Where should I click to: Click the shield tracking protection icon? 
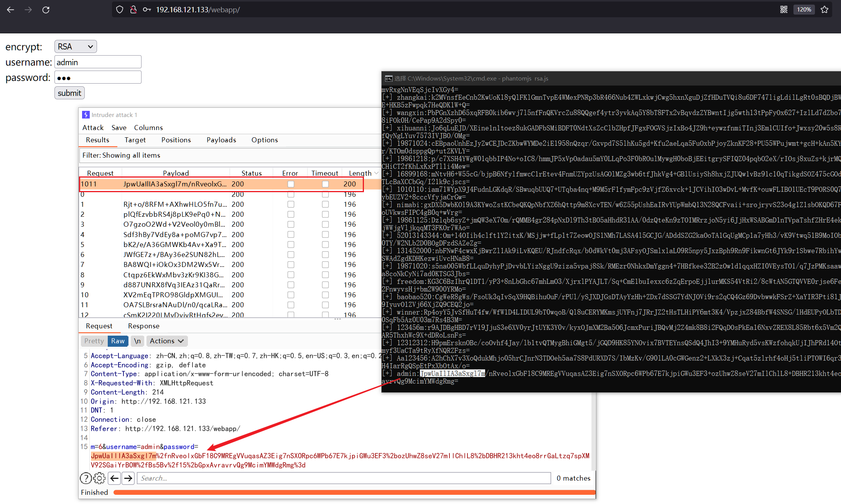tap(120, 10)
